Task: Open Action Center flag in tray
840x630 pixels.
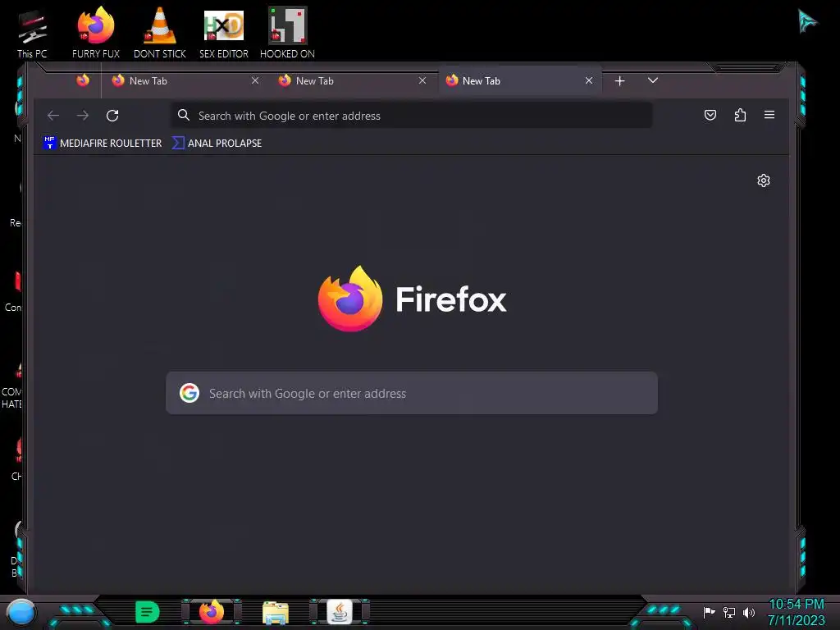Action: 709,612
